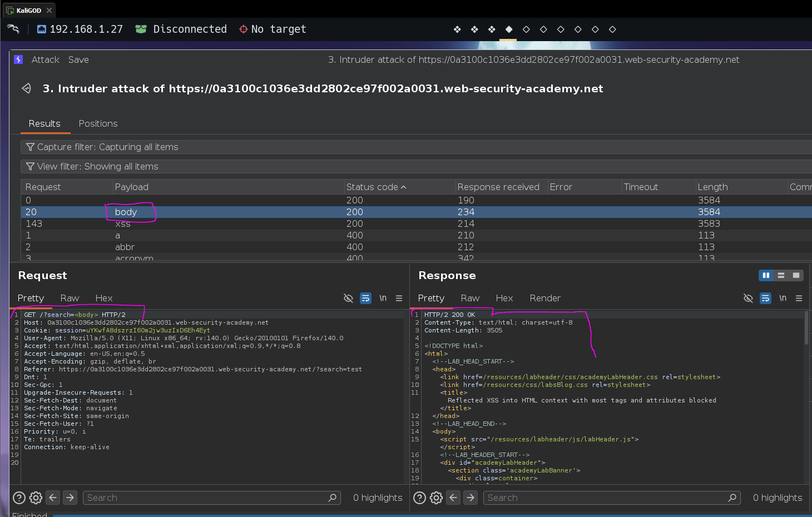Screen dimensions: 812x517
Task: Switch to the Positions tab
Action: coord(98,123)
